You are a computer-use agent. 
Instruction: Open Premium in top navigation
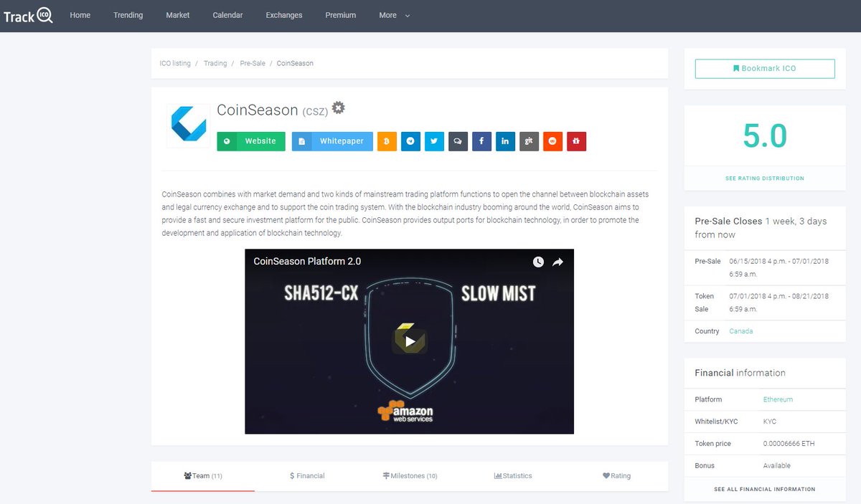[x=341, y=15]
